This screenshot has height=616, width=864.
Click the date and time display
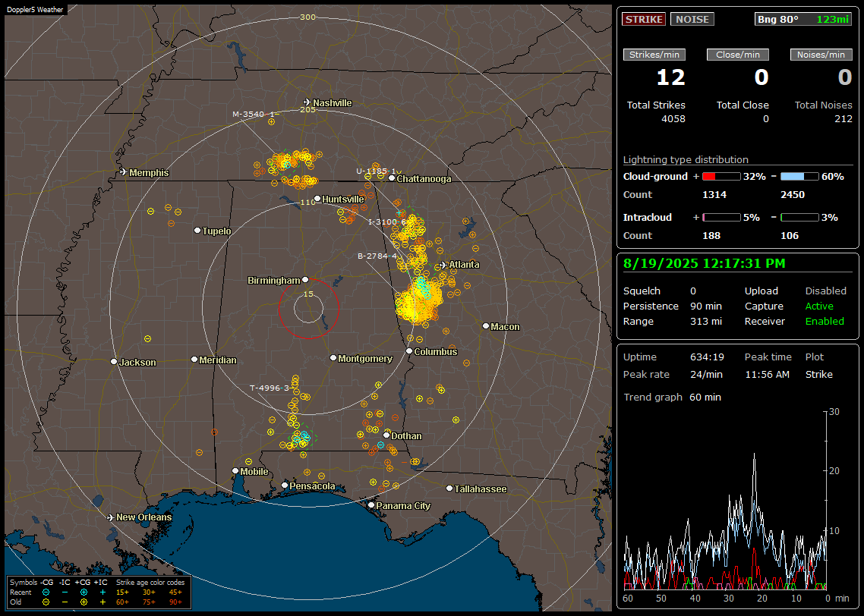(x=705, y=264)
